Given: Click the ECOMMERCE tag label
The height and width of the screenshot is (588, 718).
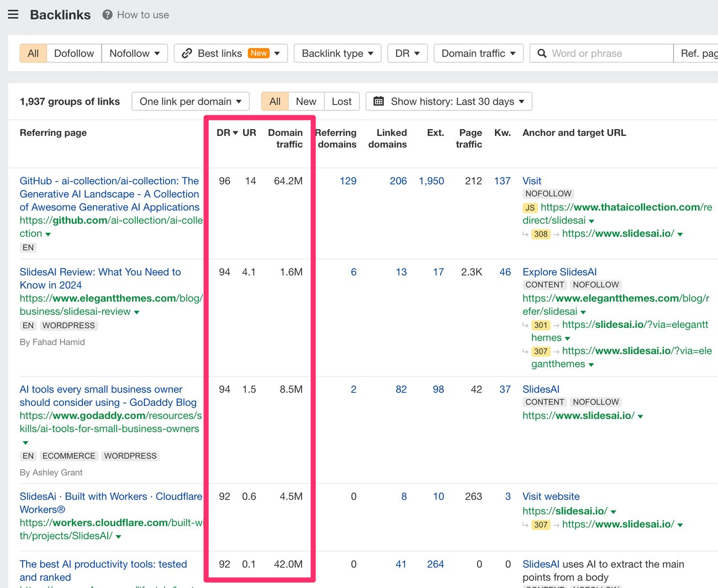Looking at the screenshot, I should (x=68, y=456).
